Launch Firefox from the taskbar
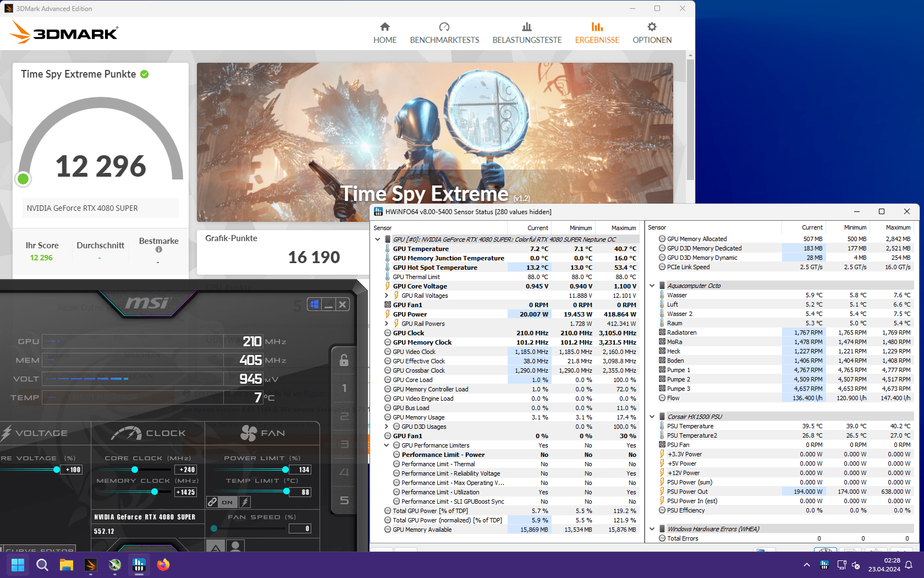924x578 pixels. point(163,565)
